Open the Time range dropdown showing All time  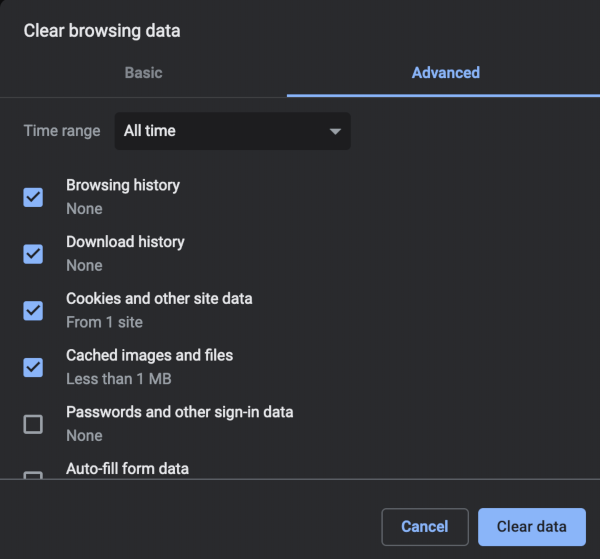click(232, 131)
